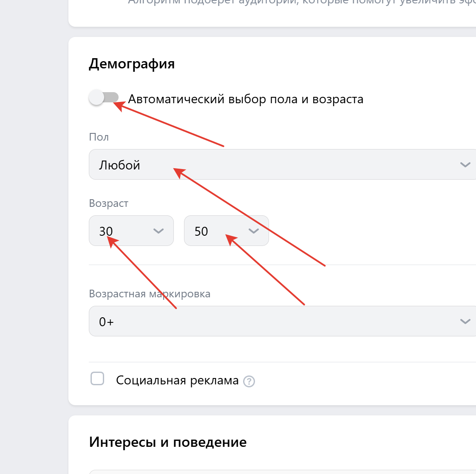This screenshot has height=474, width=476.
Task: Click the chevron icon beside age 50
Action: click(253, 231)
